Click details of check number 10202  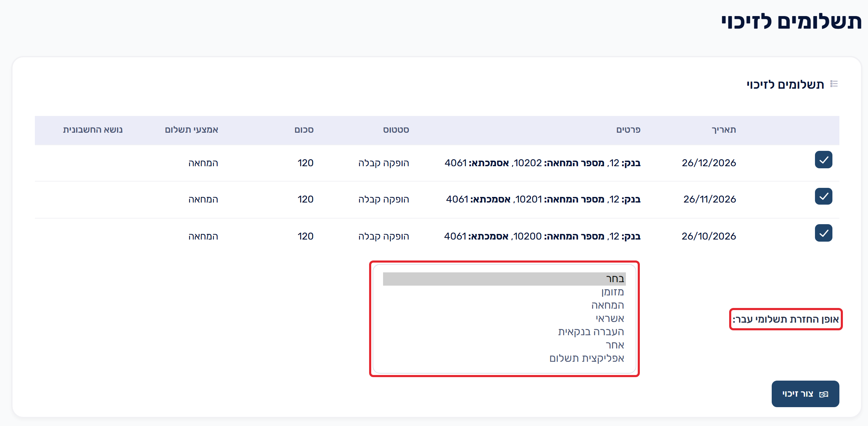tap(542, 163)
